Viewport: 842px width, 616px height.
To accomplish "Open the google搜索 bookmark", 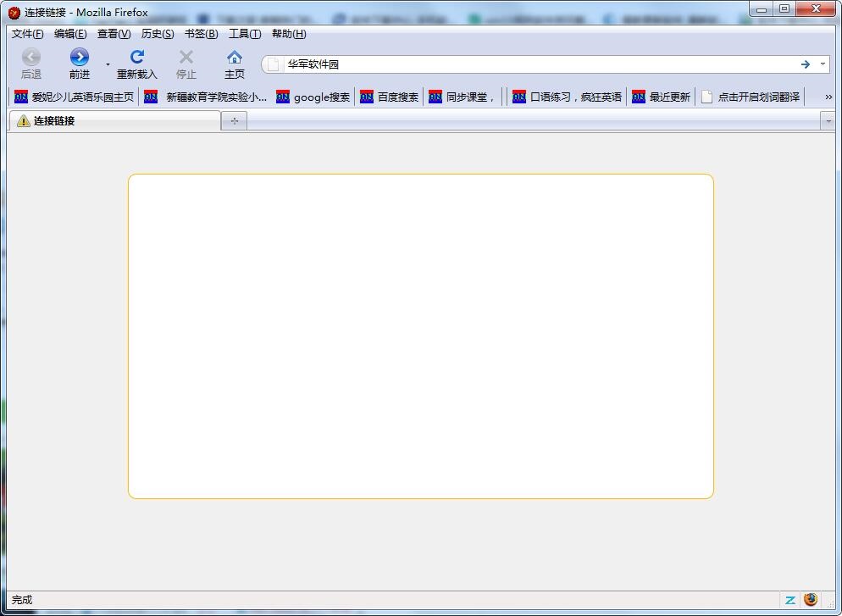I will coord(313,97).
